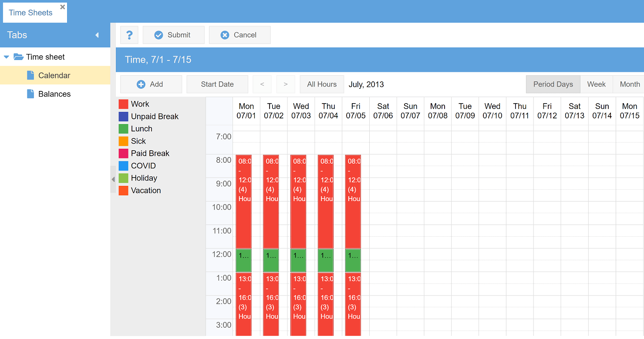The width and height of the screenshot is (644, 339).
Task: Switch view to Period Days
Action: (x=553, y=84)
